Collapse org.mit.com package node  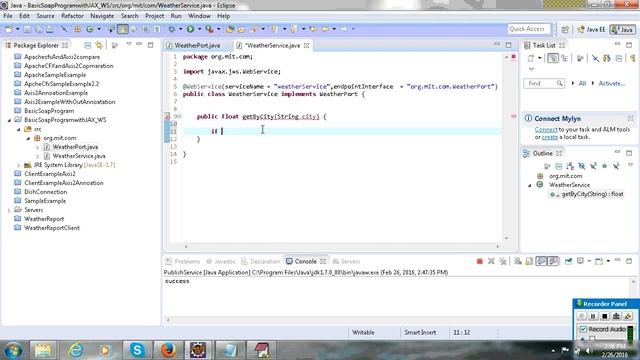point(28,138)
